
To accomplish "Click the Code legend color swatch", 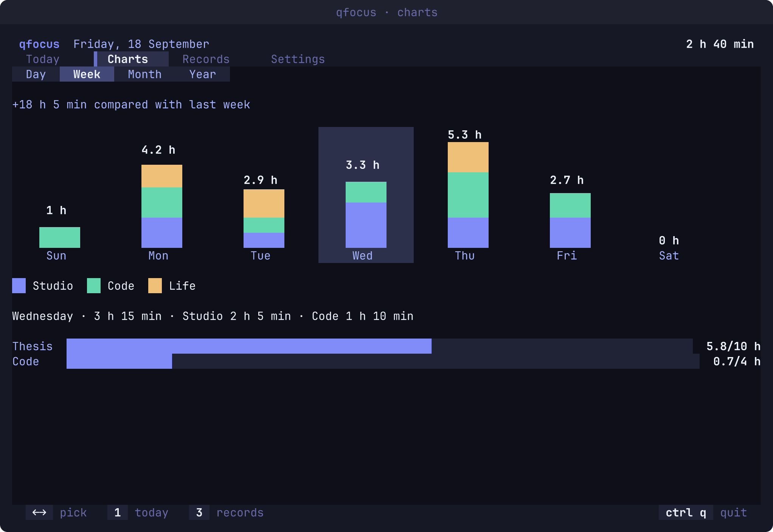I will coord(94,286).
